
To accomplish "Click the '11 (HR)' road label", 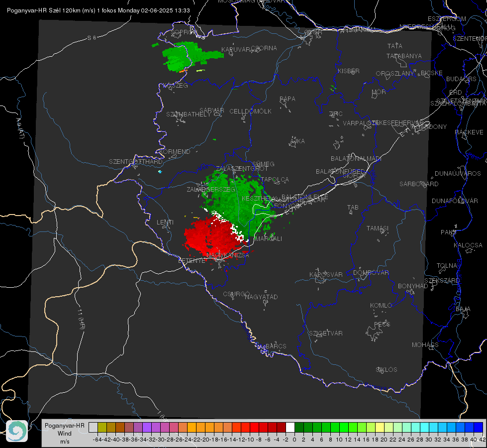I will [x=81, y=319].
